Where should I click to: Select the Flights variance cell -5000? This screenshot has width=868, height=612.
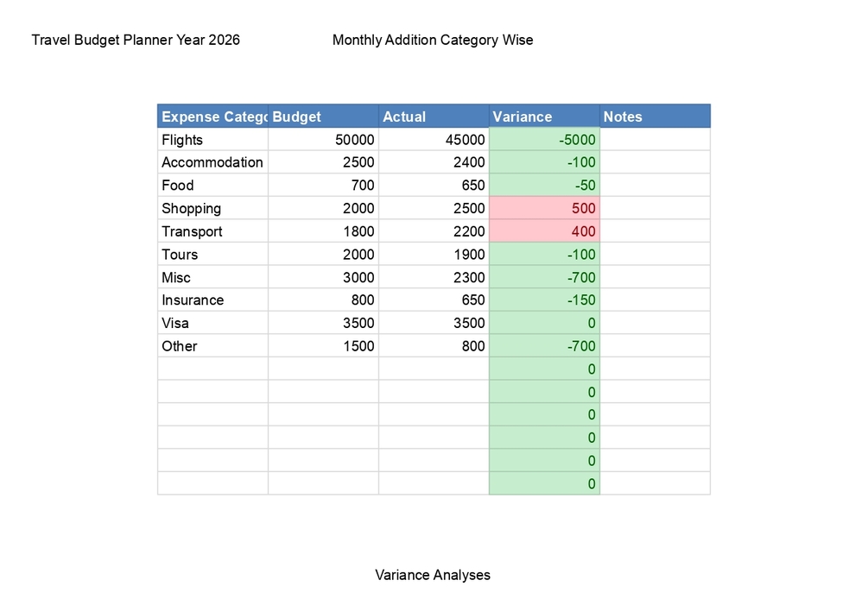(x=545, y=140)
